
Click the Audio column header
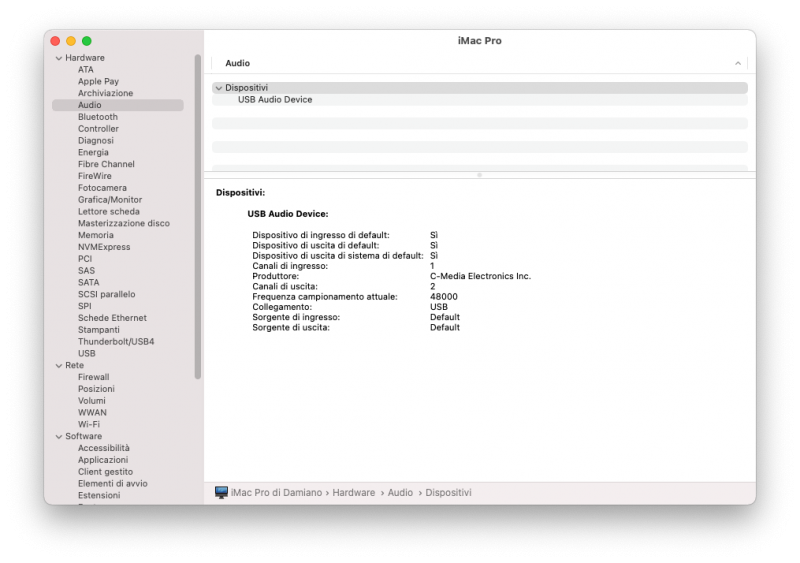click(x=479, y=63)
